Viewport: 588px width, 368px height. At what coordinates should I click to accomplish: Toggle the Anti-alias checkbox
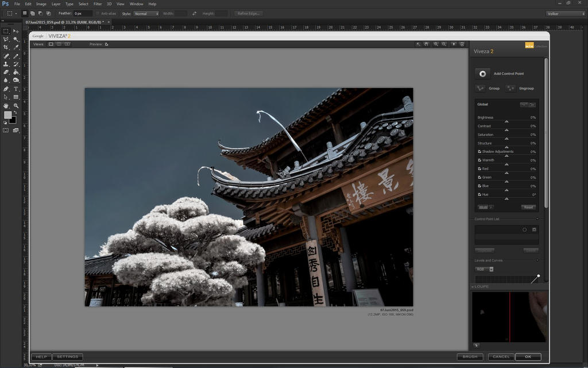tap(98, 14)
